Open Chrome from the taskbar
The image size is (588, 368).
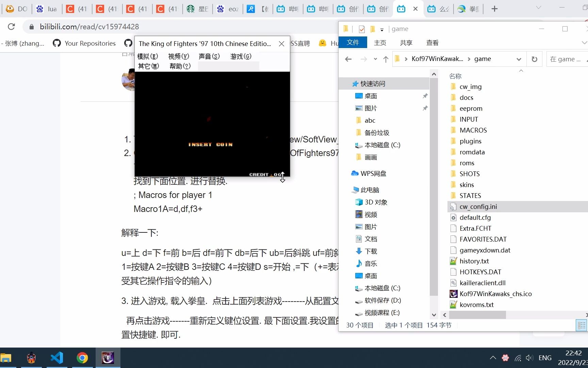[82, 357]
